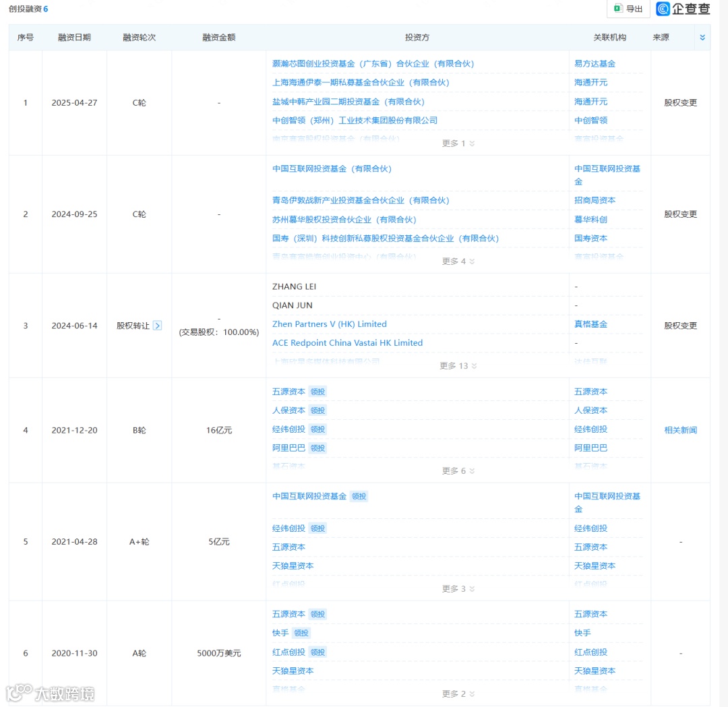Open 中国互联网投资基金 investor in A+轮 row
Viewport: 728px width, 707px height.
pos(309,496)
